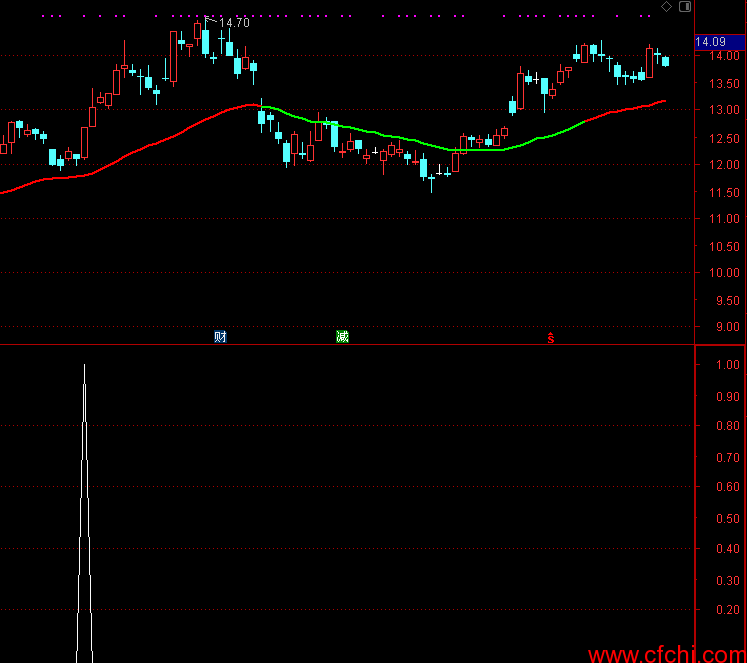747x663 pixels.
Task: Click the 10.50 price axis label
Action: [724, 247]
